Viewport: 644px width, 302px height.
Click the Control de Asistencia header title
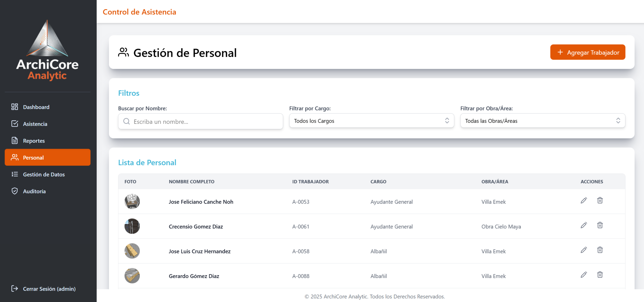coord(139,12)
